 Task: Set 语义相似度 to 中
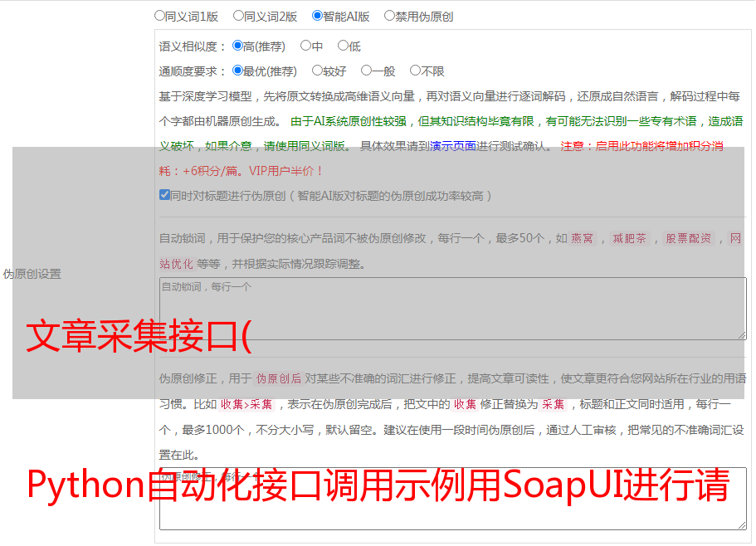pos(305,46)
